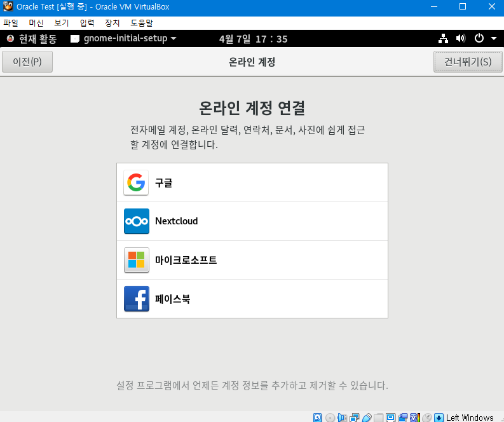Click the Left Windows host key label
The image size is (504, 422).
[x=470, y=418]
